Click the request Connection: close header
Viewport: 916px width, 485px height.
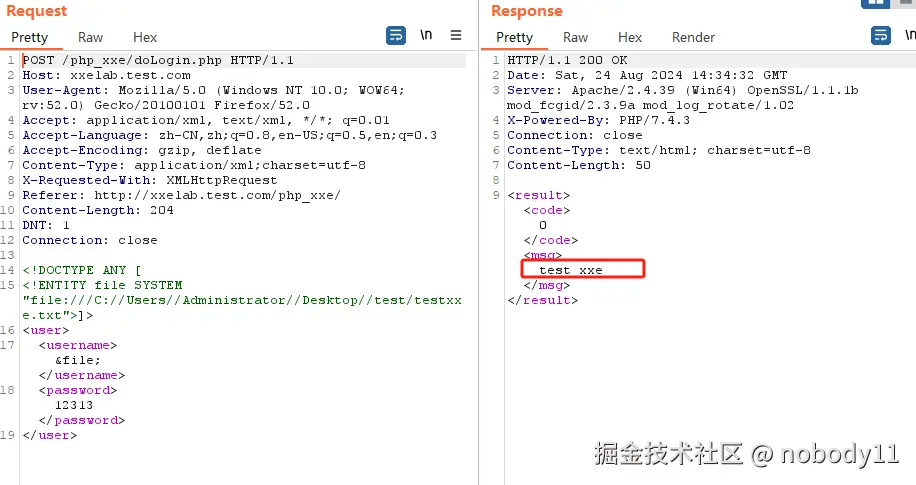(89, 240)
